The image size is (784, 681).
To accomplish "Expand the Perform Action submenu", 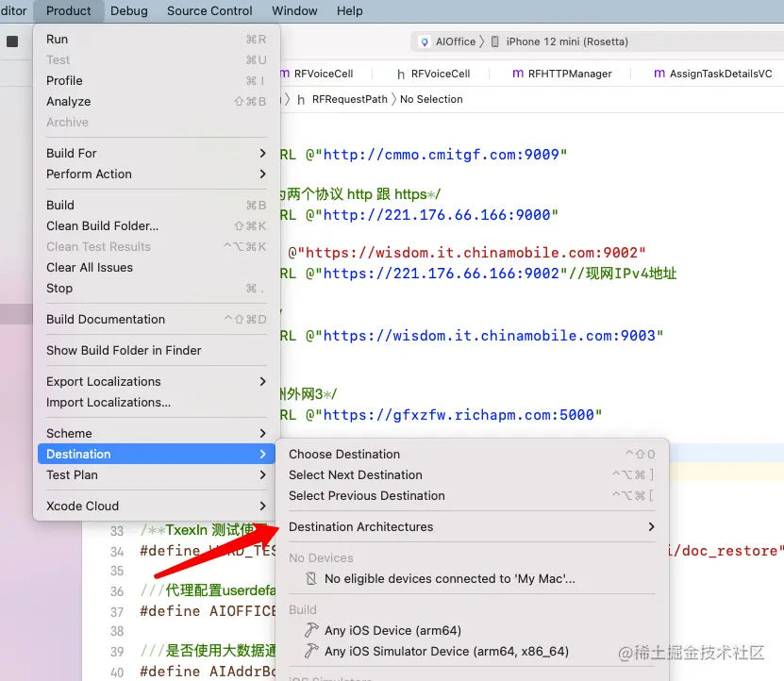I will point(157,174).
